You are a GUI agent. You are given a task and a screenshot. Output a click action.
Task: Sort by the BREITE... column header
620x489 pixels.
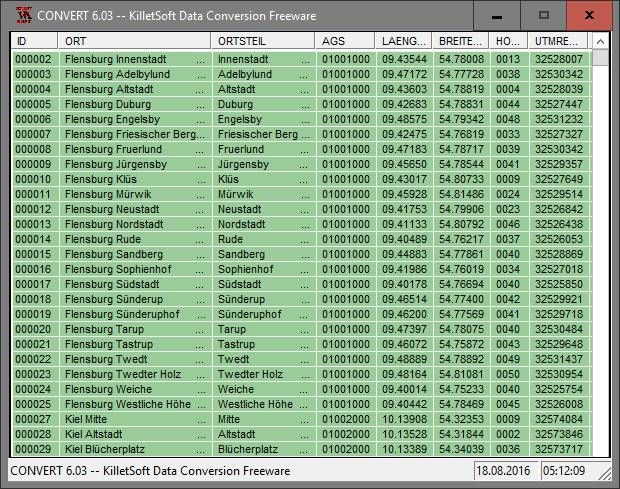point(461,41)
